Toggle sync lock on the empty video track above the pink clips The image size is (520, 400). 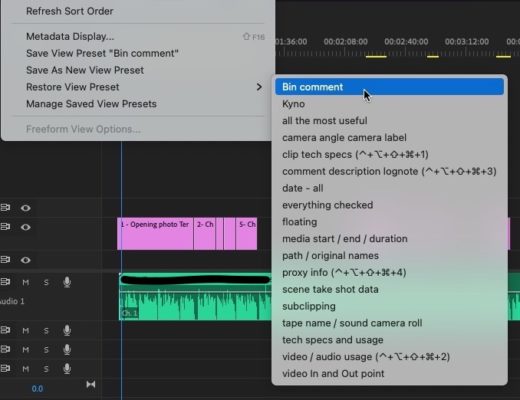tap(5, 208)
